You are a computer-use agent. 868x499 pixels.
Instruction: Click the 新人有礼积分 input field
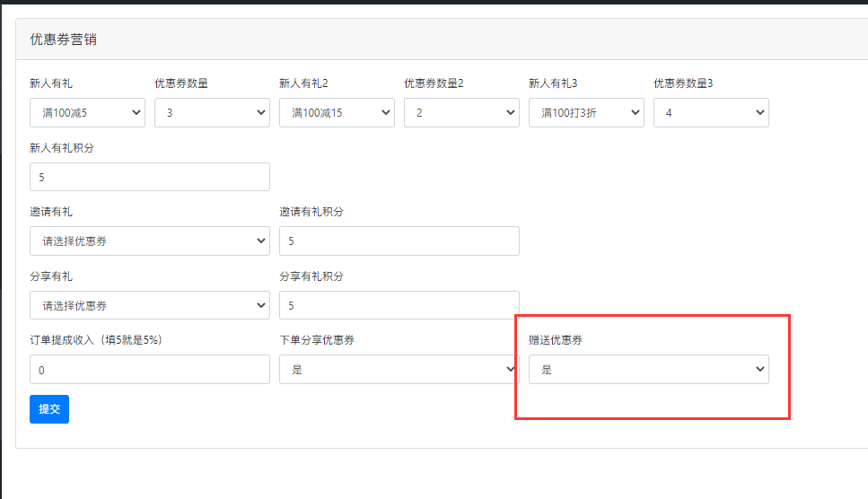coord(150,177)
